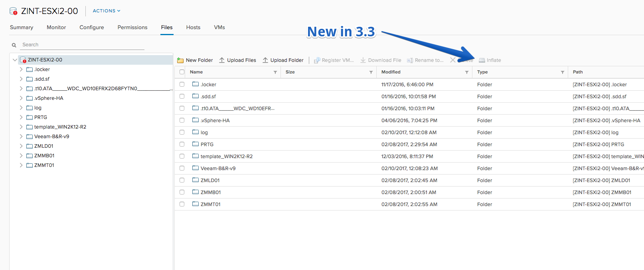Switch to the Configure tab
The height and width of the screenshot is (270, 644).
92,28
